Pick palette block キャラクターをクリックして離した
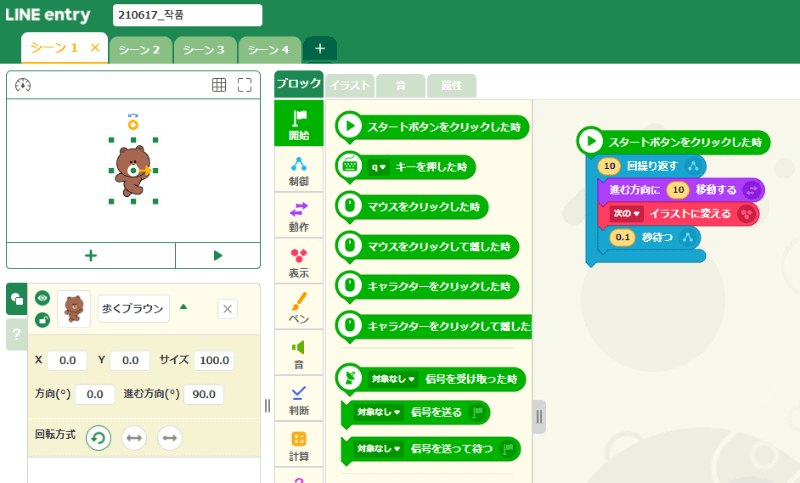The image size is (800, 483). tap(434, 326)
